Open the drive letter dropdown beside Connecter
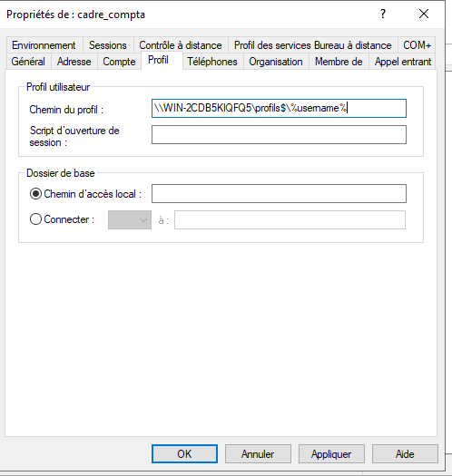The width and height of the screenshot is (452, 476). coord(130,219)
